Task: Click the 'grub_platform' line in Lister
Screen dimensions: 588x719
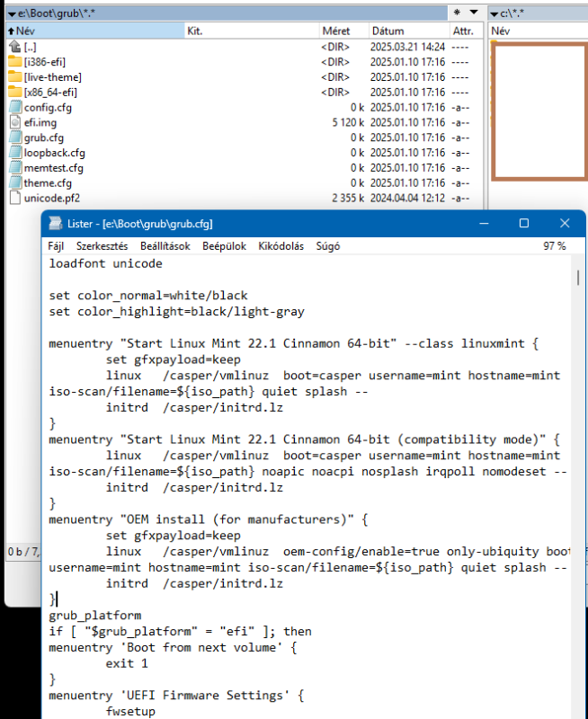Action: pyautogui.click(x=95, y=616)
